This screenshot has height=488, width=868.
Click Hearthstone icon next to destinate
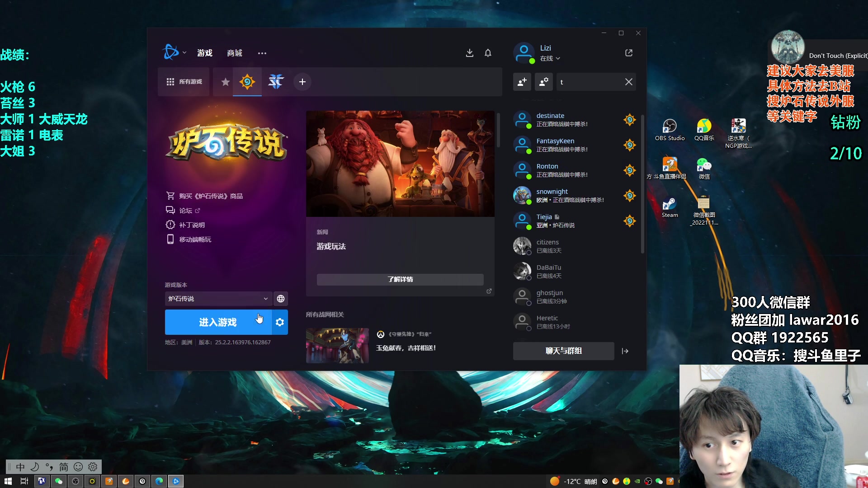629,120
